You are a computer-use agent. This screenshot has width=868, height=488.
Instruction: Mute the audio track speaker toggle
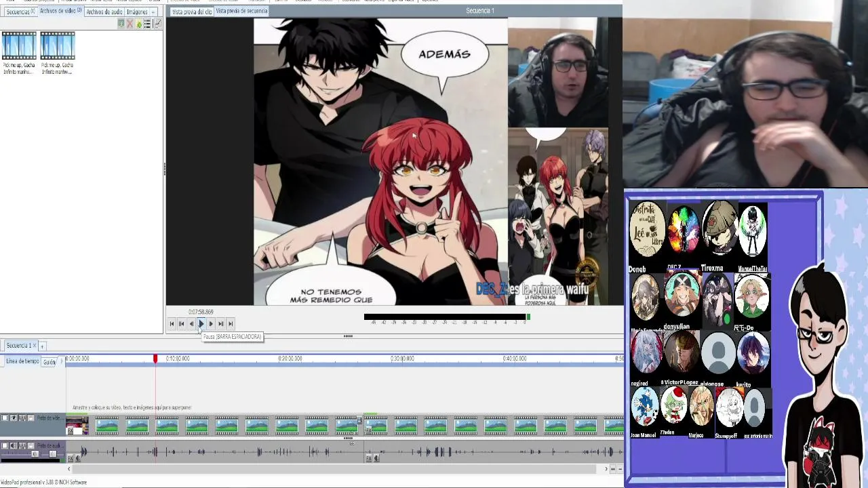click(13, 445)
